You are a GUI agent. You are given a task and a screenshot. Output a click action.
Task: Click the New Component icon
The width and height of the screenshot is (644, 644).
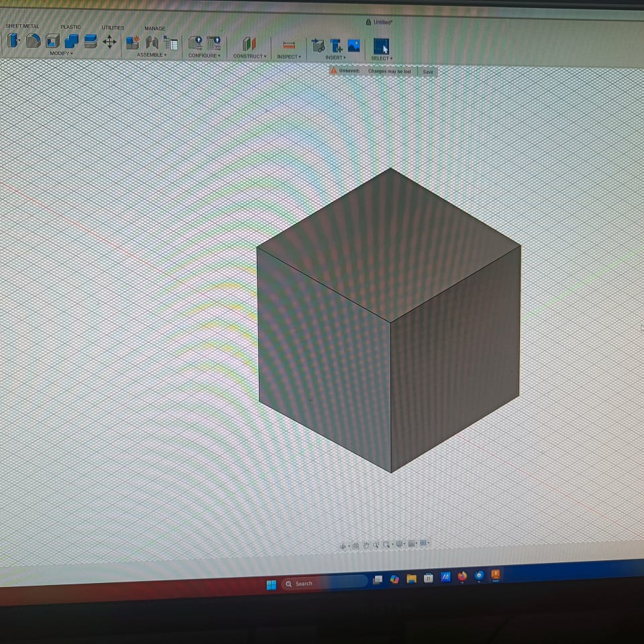(x=133, y=42)
